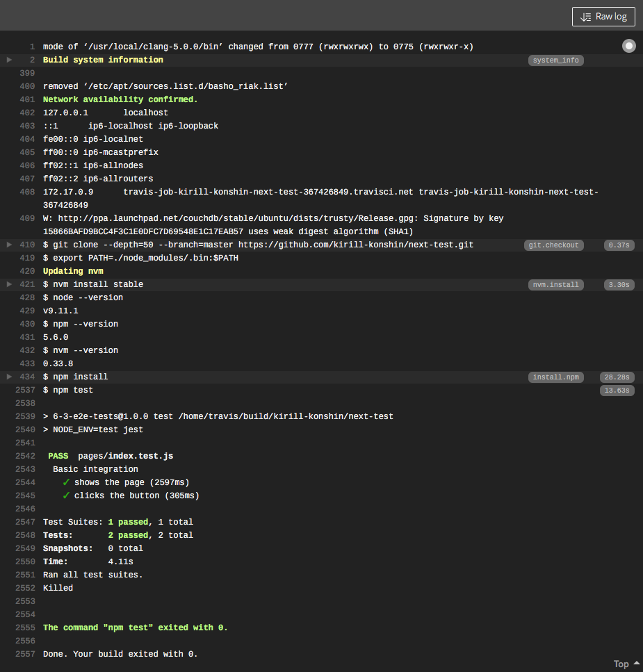Expand the nvm install stable fold
Screen dimensions: 643x672
pos(9,284)
